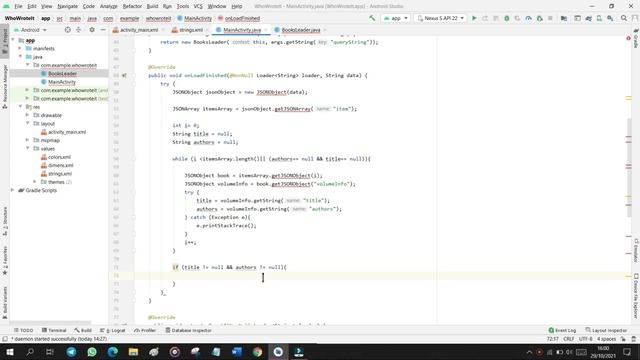Click the Attach Debugger to Android Process icon
The height and width of the screenshot is (360, 640).
click(x=539, y=18)
